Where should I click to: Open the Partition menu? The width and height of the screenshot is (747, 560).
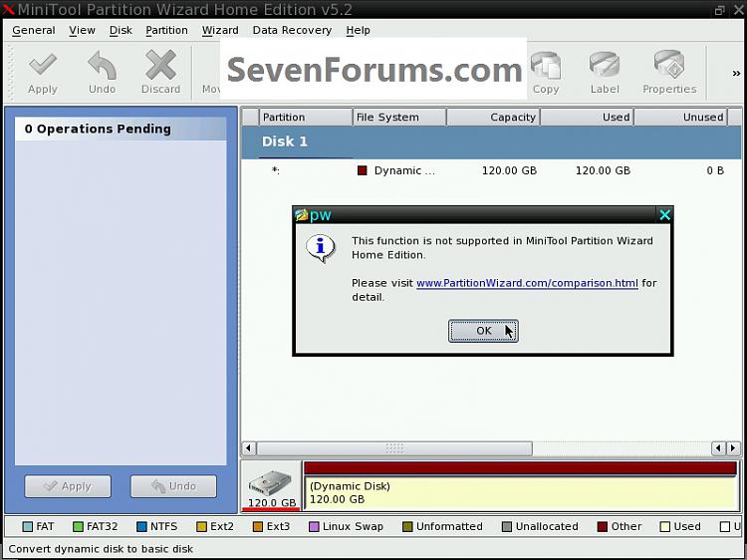click(166, 30)
